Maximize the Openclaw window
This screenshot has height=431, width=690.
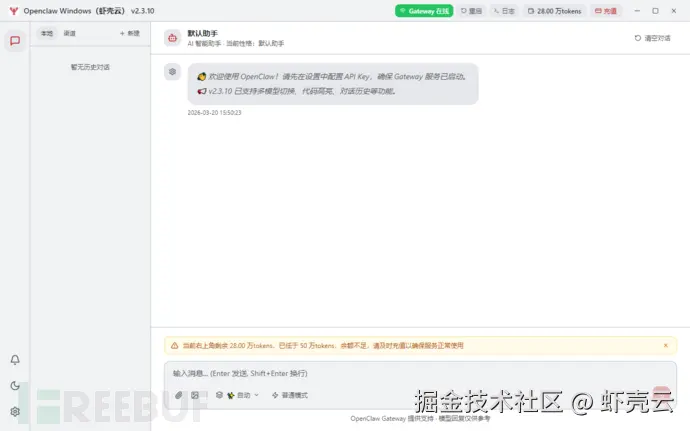click(x=655, y=11)
